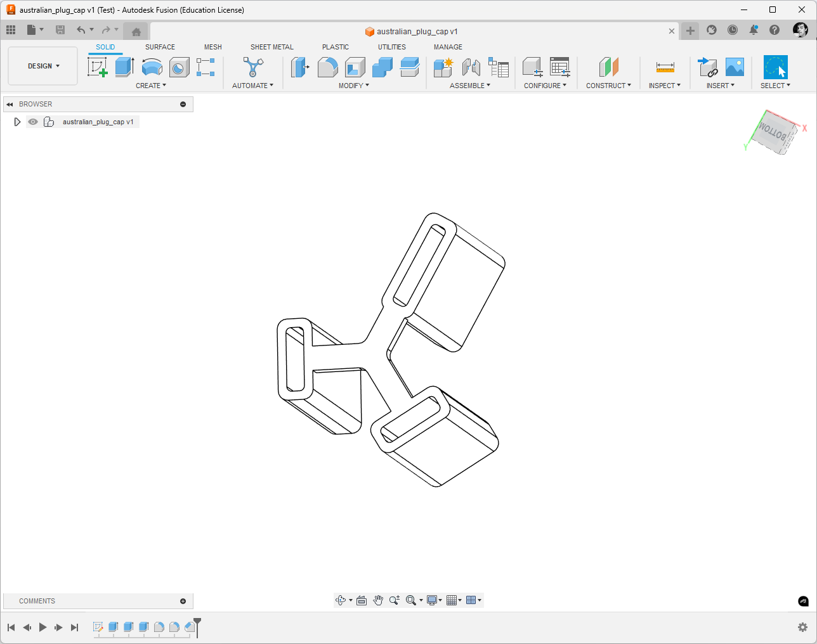The width and height of the screenshot is (817, 644).
Task: Switch to the Sheet Metal tab
Action: 272,47
